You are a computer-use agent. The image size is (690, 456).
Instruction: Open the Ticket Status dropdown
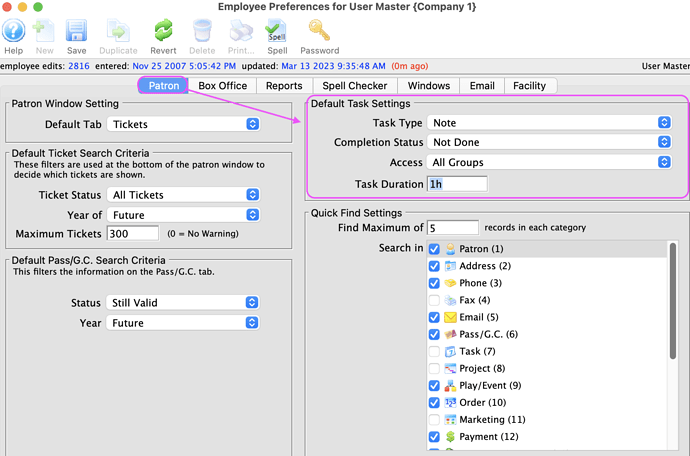184,195
